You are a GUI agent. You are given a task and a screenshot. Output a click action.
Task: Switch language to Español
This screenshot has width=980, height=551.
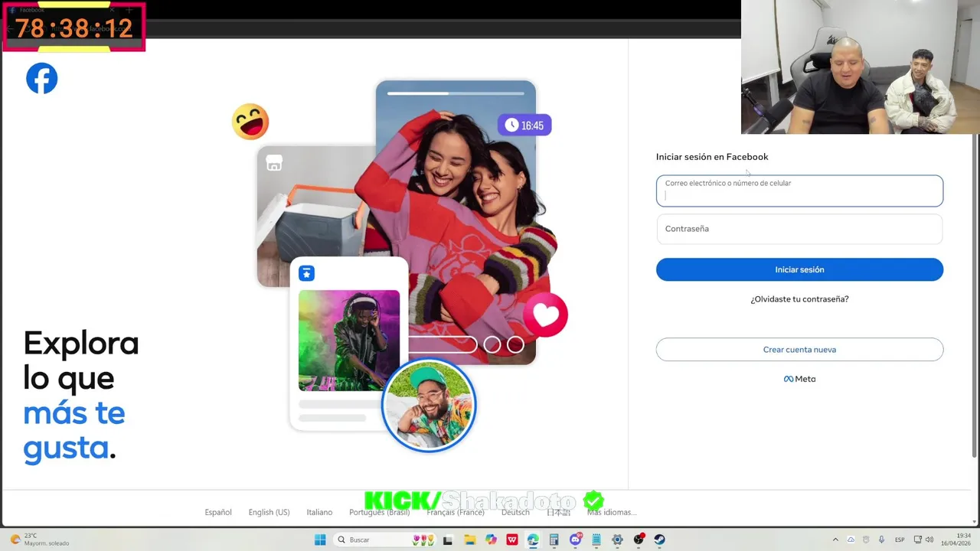(x=218, y=512)
